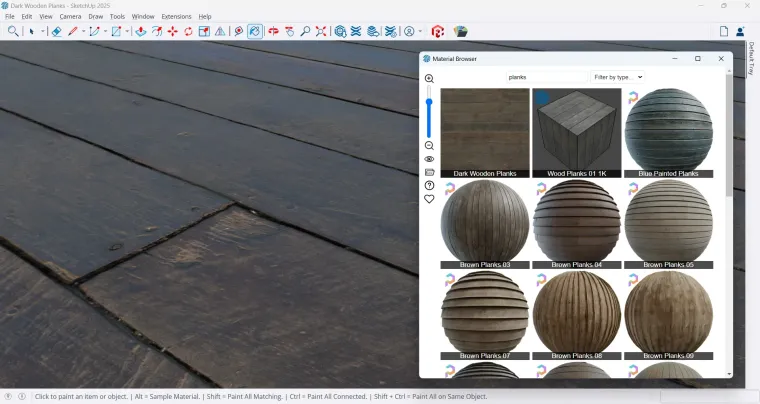Viewport: 760px width, 404px height.
Task: Toggle the eye visibility icon in Material Browser
Action: [429, 159]
